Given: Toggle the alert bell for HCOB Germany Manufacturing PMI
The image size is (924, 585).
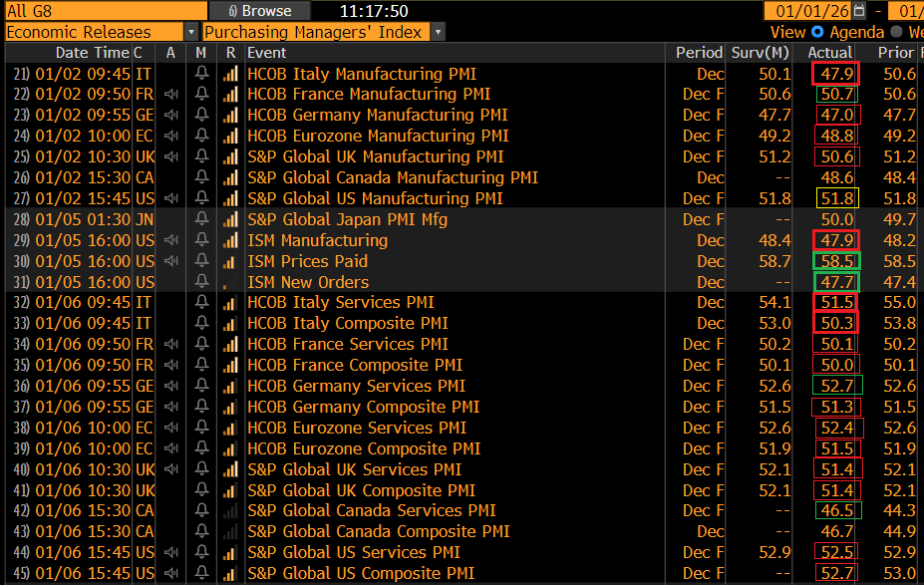Looking at the screenshot, I should (x=202, y=116).
